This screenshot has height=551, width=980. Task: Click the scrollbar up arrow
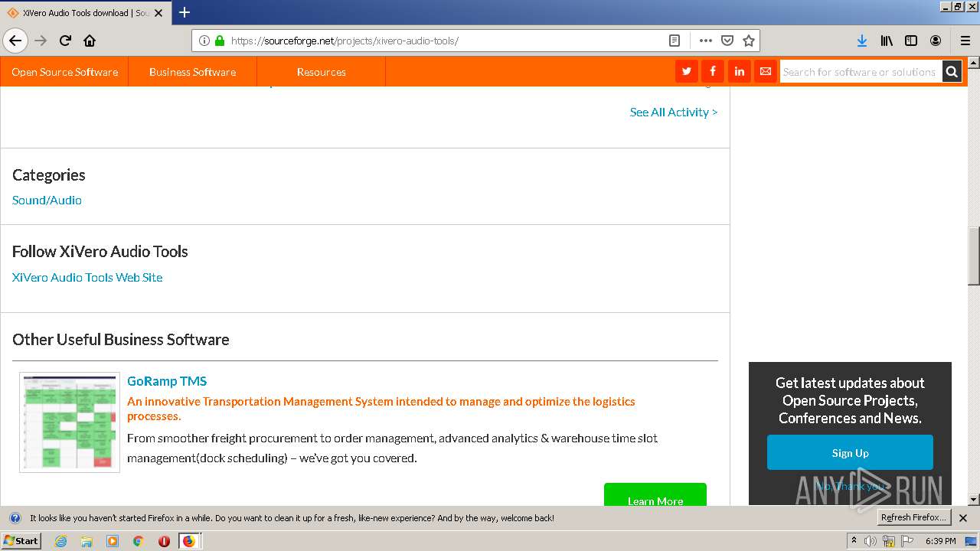(x=974, y=62)
